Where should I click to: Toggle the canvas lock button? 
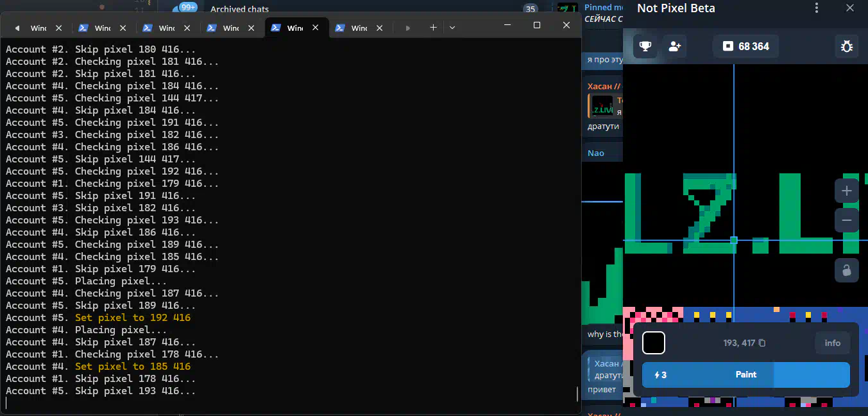point(846,270)
